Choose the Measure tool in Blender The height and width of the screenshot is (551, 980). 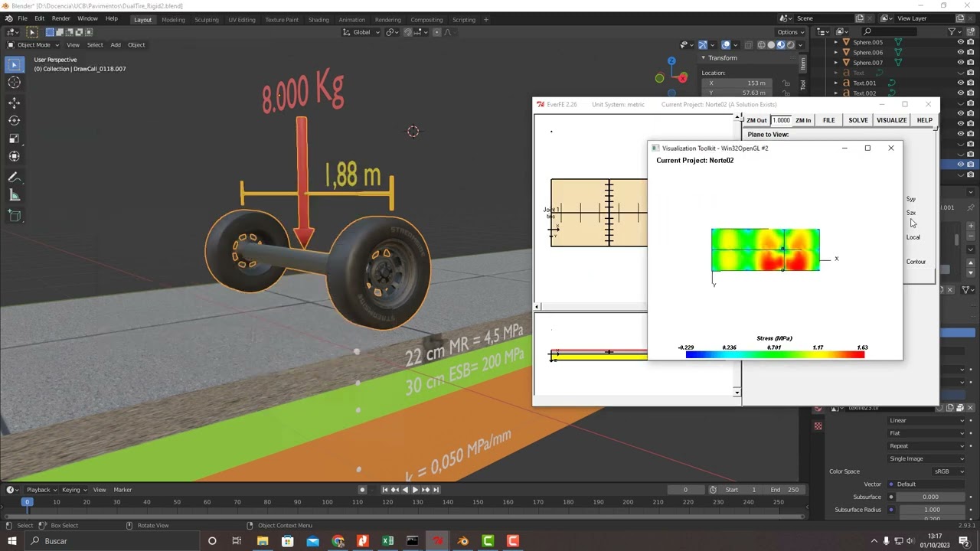click(x=14, y=195)
